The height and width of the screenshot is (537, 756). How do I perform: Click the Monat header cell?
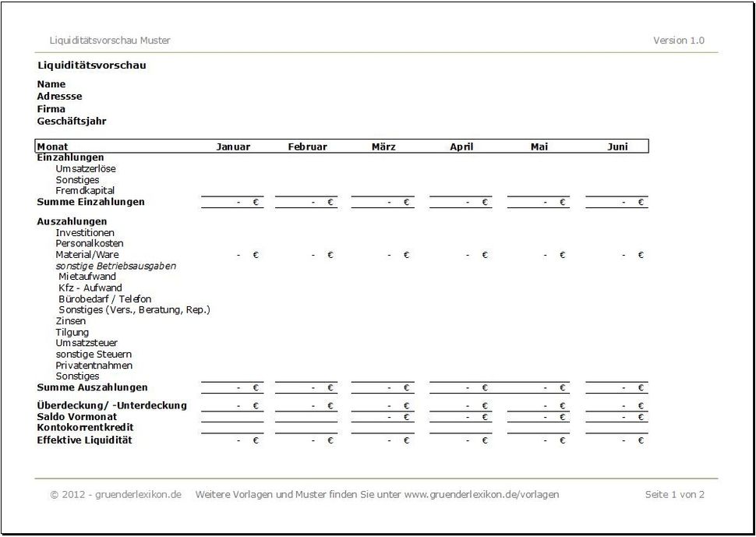click(x=52, y=147)
